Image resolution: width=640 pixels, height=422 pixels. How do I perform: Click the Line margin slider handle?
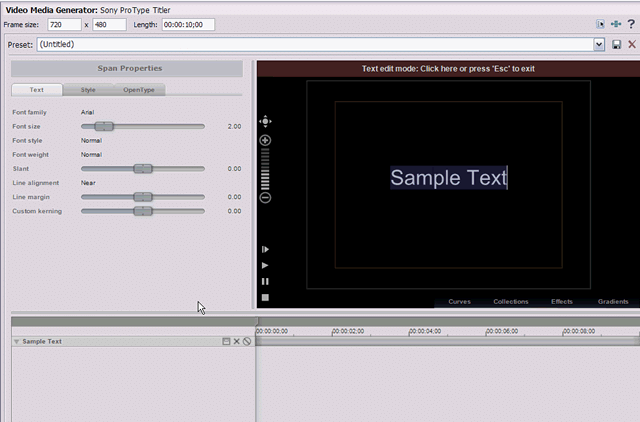point(143,197)
